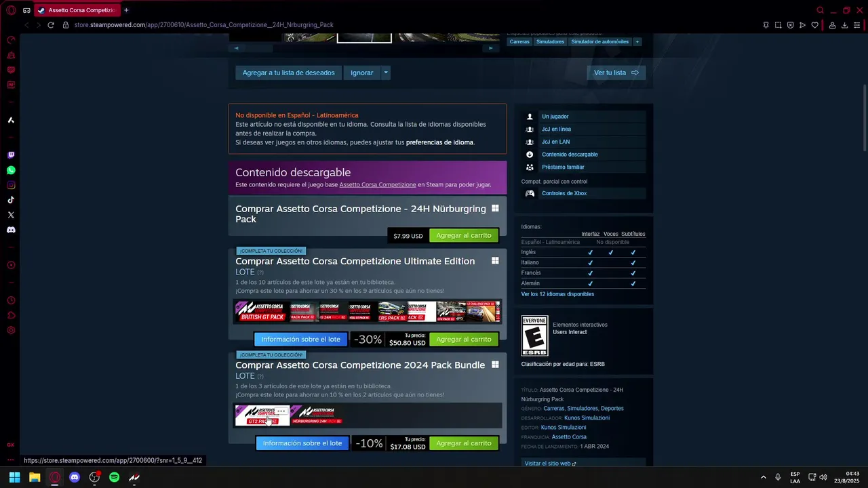The height and width of the screenshot is (488, 868).
Task: Open the X (Twitter) sidebar icon
Action: pos(11,215)
